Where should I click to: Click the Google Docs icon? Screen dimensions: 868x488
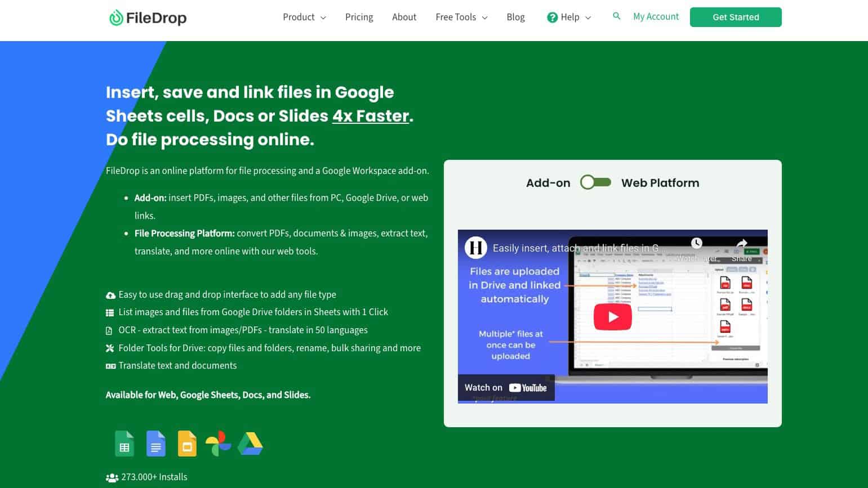point(155,444)
